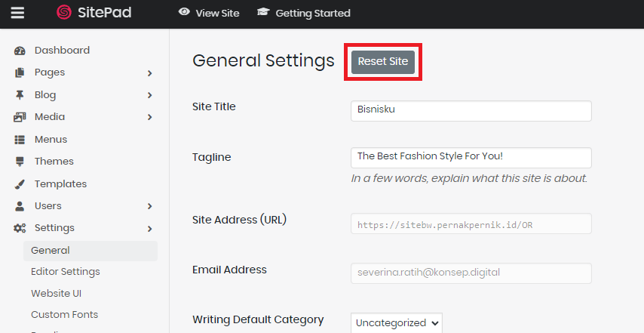
Task: Go to Custom Fonts settings
Action: (64, 314)
